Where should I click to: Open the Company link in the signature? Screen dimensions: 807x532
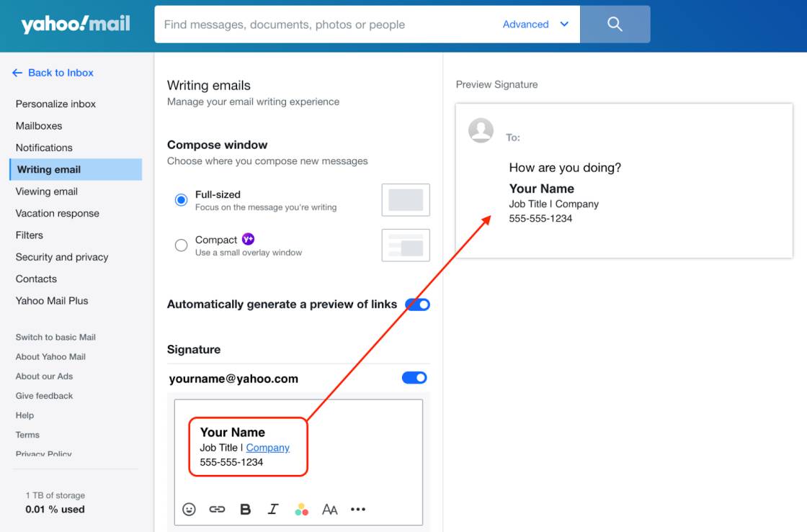point(267,447)
